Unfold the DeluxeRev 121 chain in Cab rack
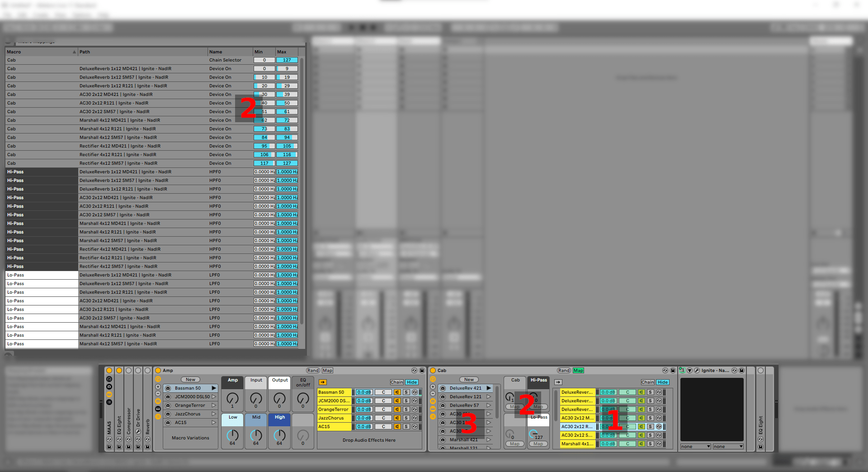The image size is (868, 472). point(489,397)
